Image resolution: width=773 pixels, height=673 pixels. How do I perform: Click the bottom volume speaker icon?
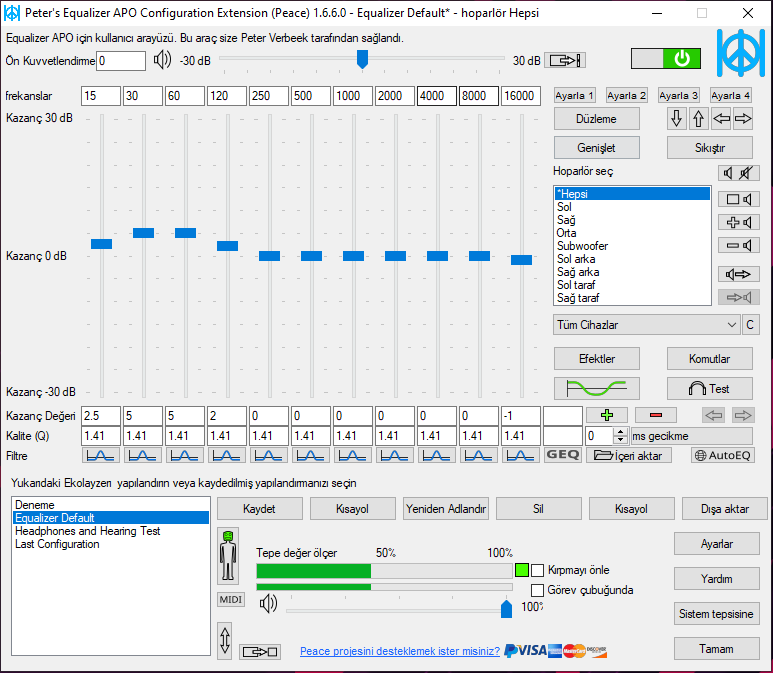click(269, 603)
